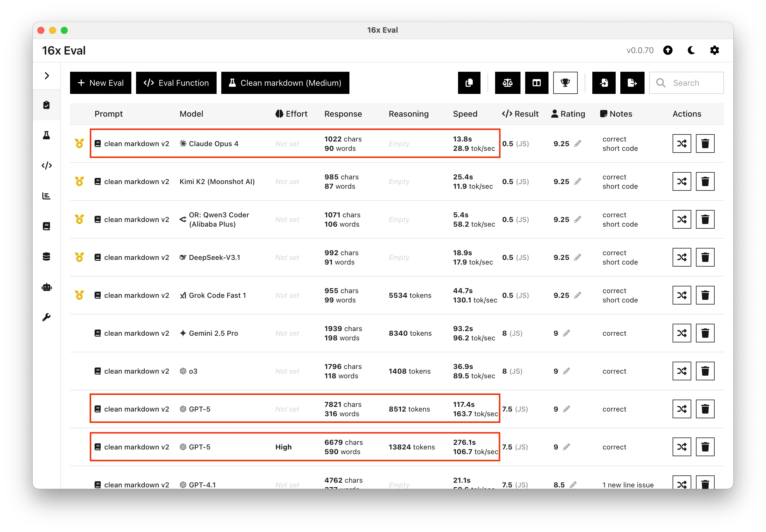Open the flask experiments sidebar icon
The image size is (766, 532).
coord(46,135)
